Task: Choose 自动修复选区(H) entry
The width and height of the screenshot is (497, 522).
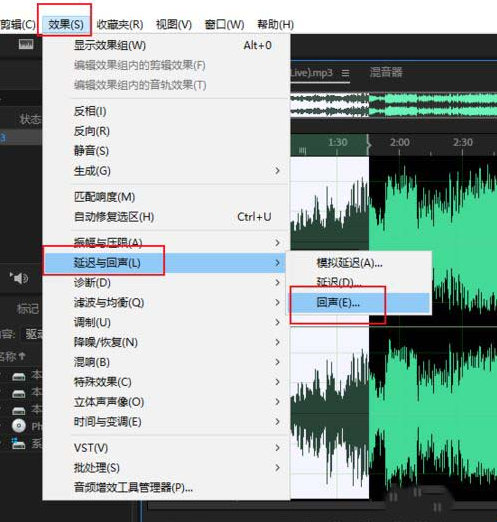Action: click(x=166, y=217)
